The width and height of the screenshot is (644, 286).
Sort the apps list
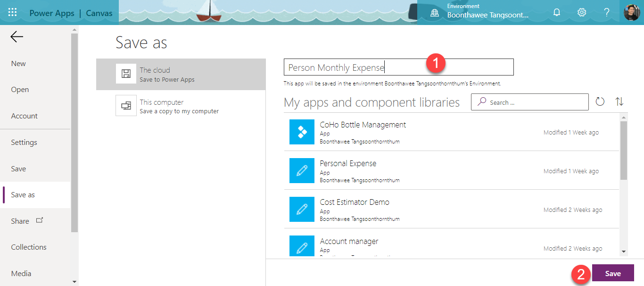coord(619,102)
